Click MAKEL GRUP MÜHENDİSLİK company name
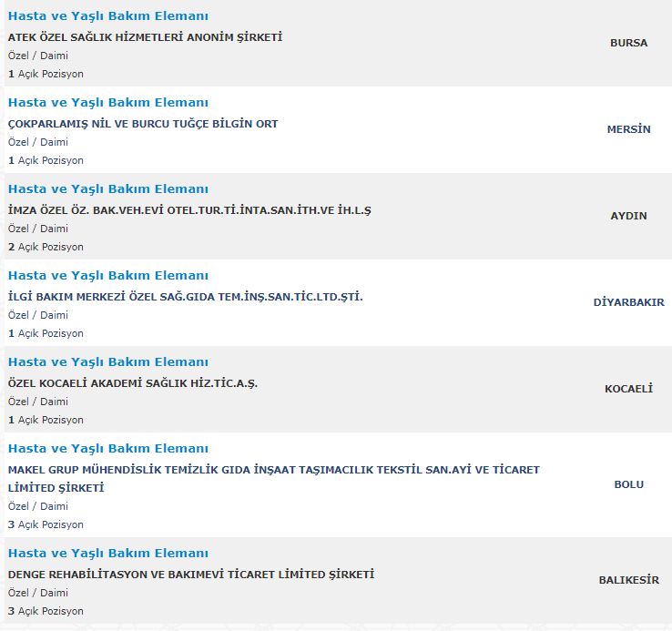 pos(274,479)
